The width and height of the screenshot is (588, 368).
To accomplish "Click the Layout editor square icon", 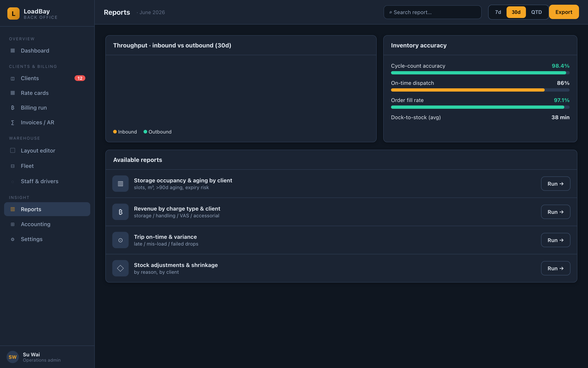I will [13, 150].
